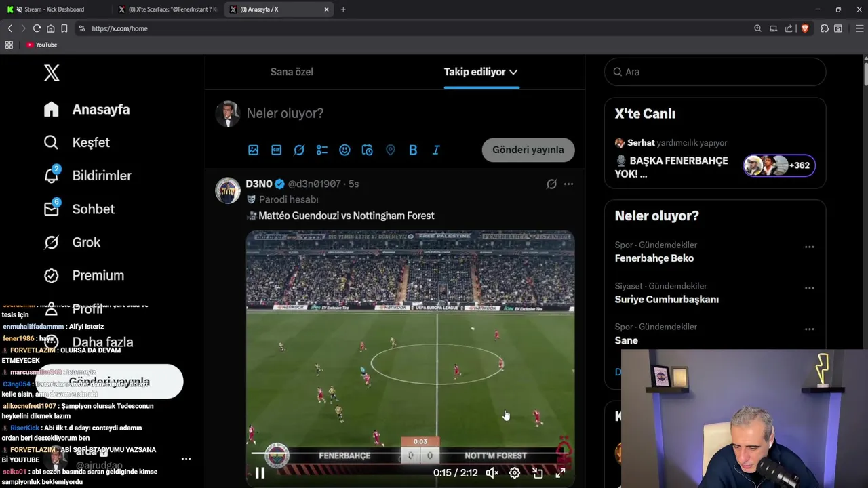Open more options for Suriye Cumhurbaşkanı trend

pos(809,288)
